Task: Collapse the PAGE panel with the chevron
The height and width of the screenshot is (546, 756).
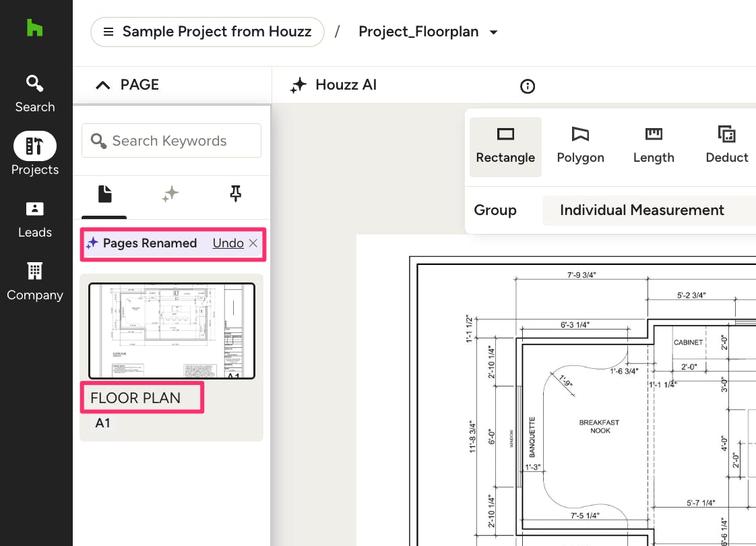Action: (102, 86)
